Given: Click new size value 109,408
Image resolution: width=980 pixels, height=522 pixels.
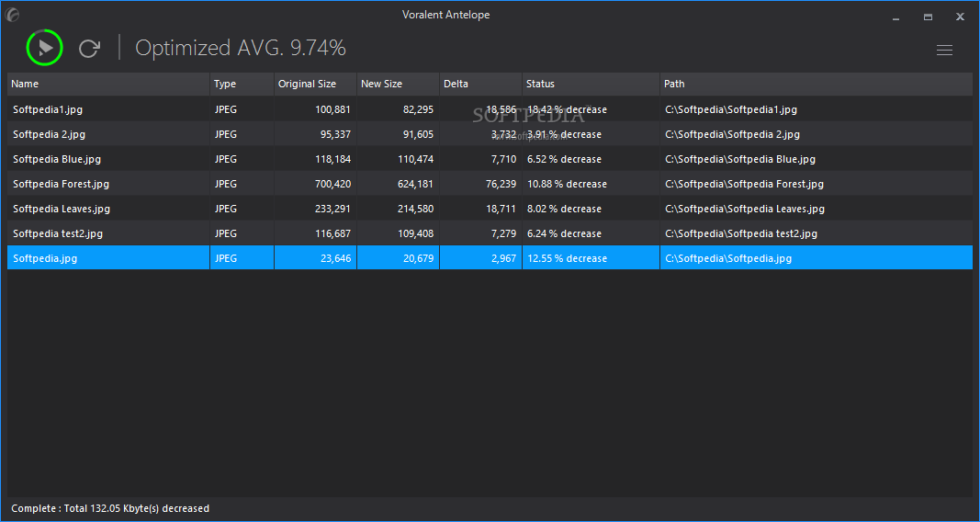Looking at the screenshot, I should coord(415,233).
